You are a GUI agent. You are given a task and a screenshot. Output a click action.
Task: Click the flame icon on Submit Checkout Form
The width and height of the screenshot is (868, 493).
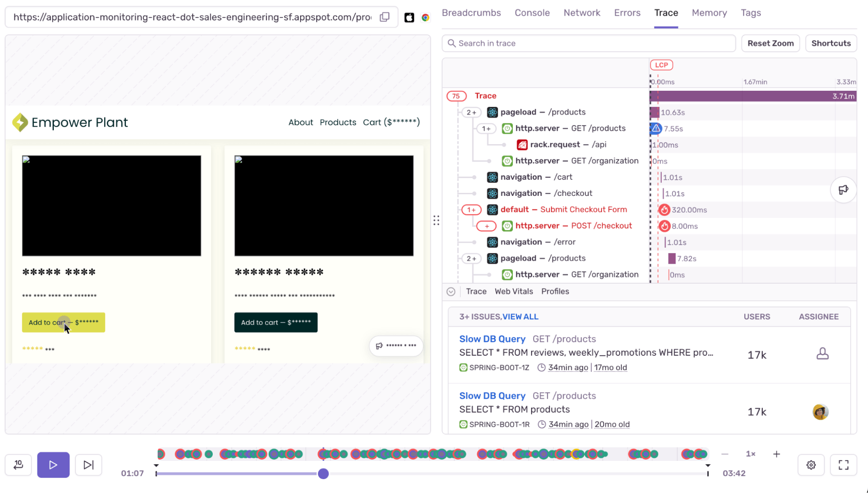click(x=664, y=209)
